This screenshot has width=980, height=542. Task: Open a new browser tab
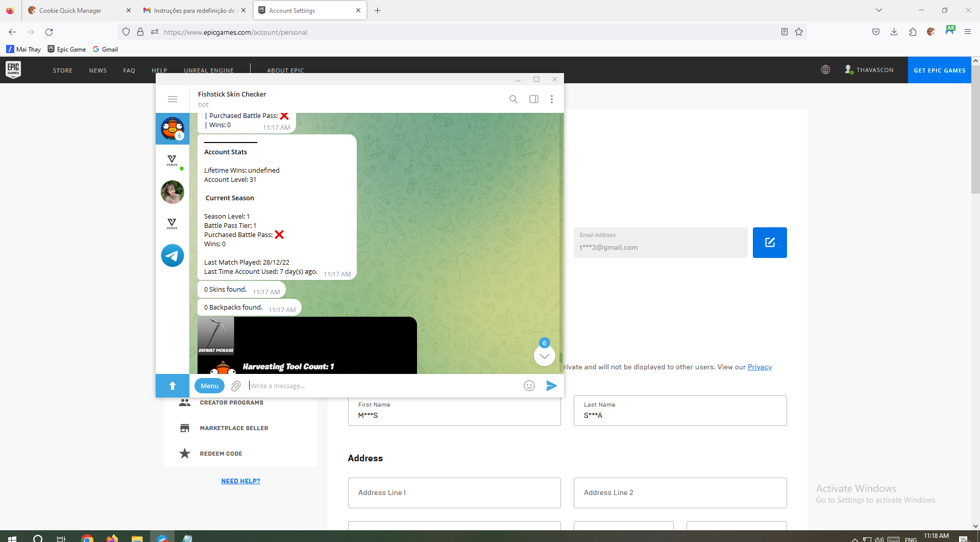pyautogui.click(x=378, y=10)
